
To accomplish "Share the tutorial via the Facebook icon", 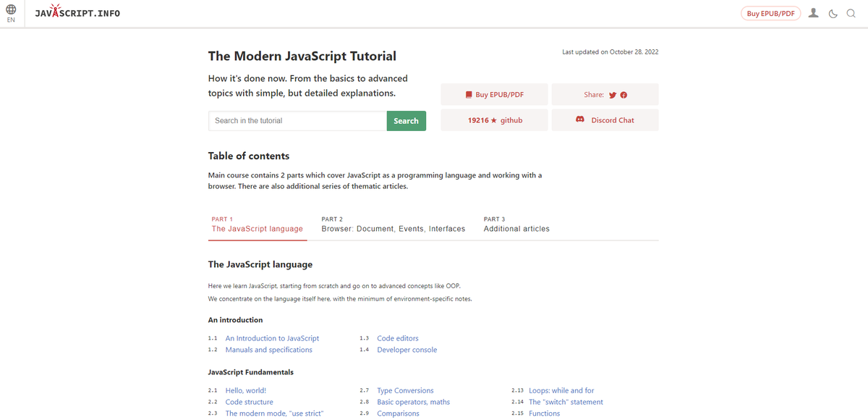I will (x=624, y=94).
